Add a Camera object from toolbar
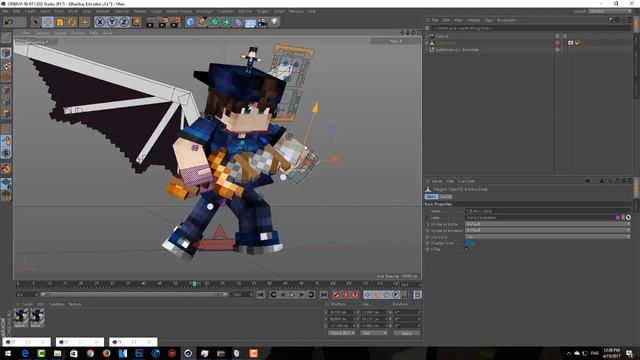The width and height of the screenshot is (640, 360). coord(262,22)
